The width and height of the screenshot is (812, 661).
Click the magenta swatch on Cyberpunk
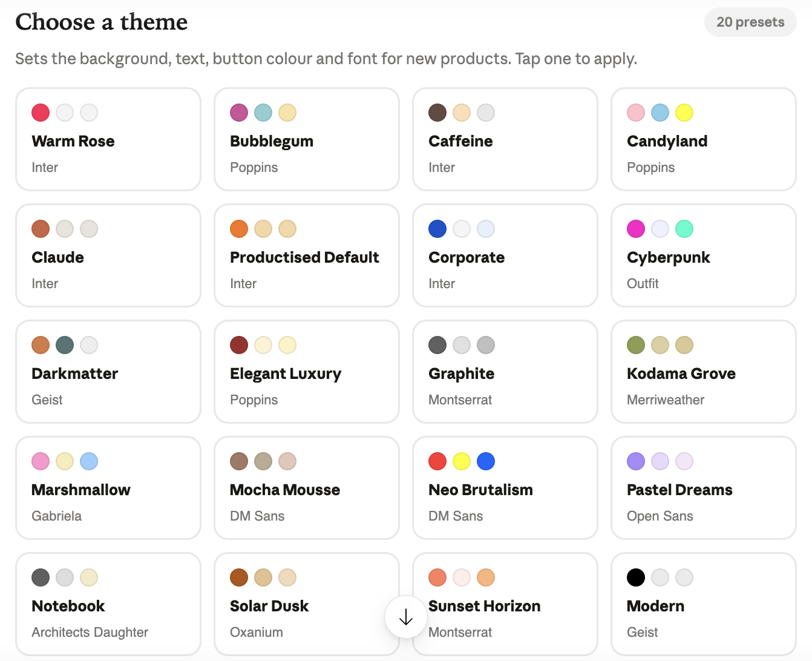tap(636, 229)
